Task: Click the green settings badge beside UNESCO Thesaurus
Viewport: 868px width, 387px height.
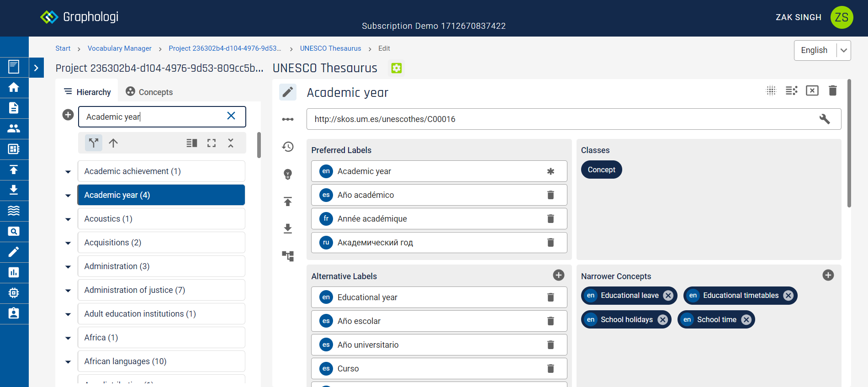Action: [x=397, y=68]
